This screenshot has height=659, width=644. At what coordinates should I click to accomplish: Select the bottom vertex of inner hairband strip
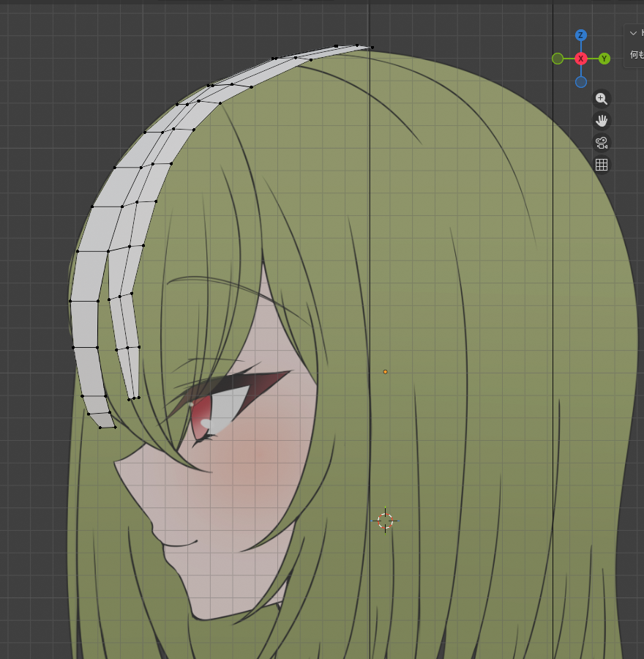coord(130,400)
